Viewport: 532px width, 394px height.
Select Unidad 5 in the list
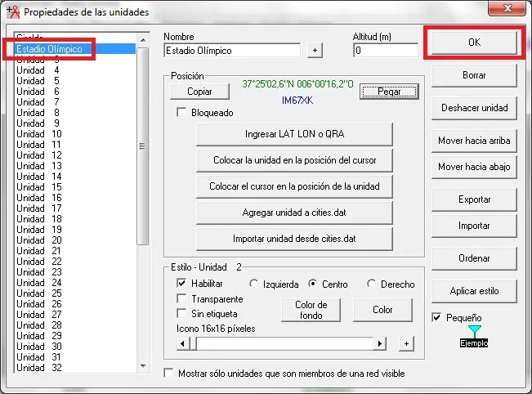75,81
